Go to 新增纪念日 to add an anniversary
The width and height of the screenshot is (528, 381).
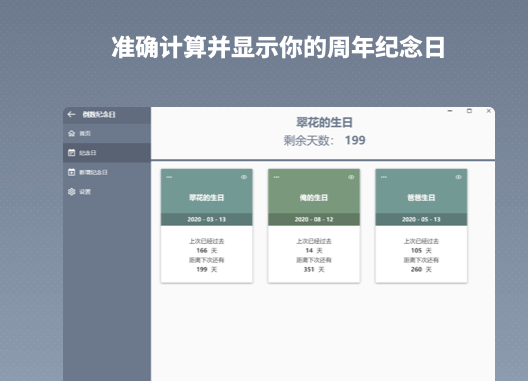[x=107, y=172]
